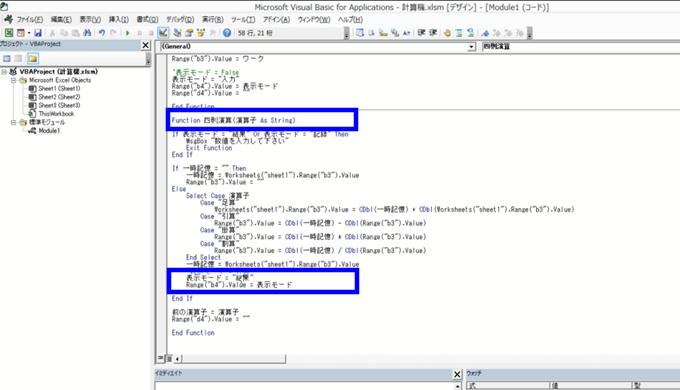Collapse the Microsoft Excel Objects folder
Image resolution: width=680 pixels, height=390 pixels.
(13, 80)
